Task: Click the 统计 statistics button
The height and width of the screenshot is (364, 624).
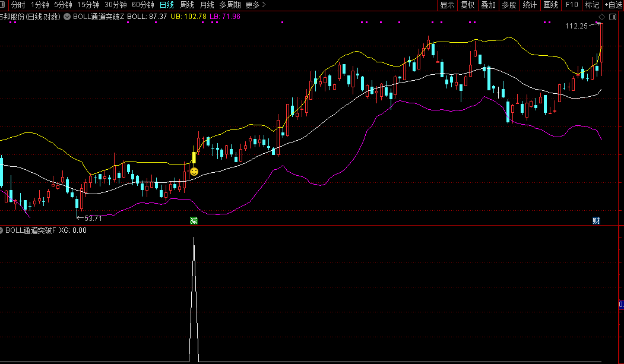Action: (x=530, y=5)
